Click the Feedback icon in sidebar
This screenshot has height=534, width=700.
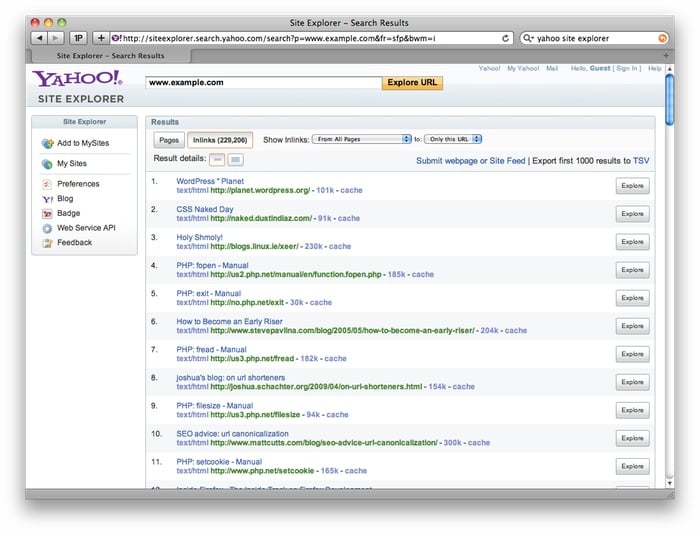click(x=47, y=243)
